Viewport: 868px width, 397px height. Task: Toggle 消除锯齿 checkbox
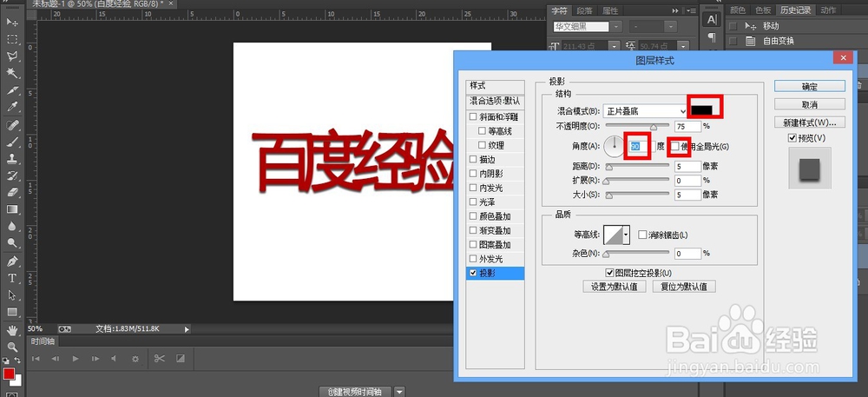[642, 235]
